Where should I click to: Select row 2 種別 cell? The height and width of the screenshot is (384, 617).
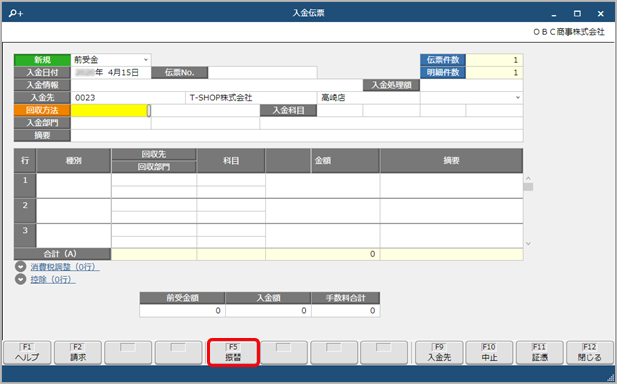74,211
